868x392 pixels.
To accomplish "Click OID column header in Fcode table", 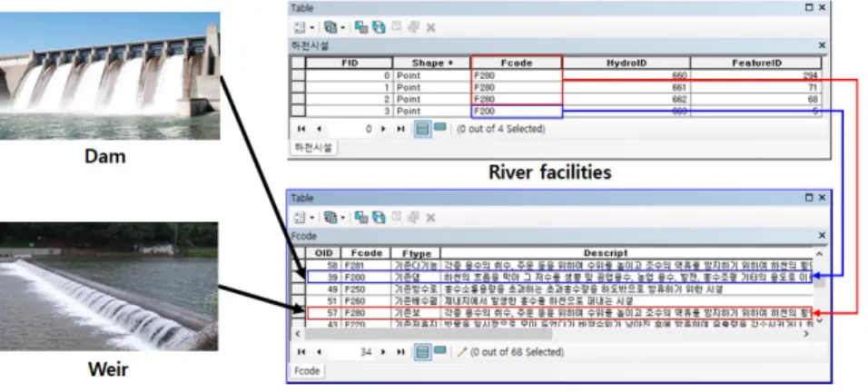I will tap(323, 252).
